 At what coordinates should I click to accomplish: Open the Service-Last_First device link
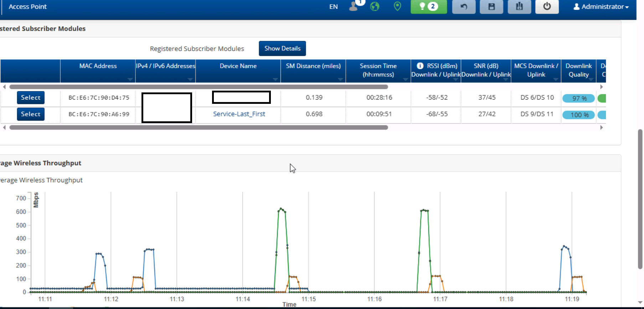(239, 114)
